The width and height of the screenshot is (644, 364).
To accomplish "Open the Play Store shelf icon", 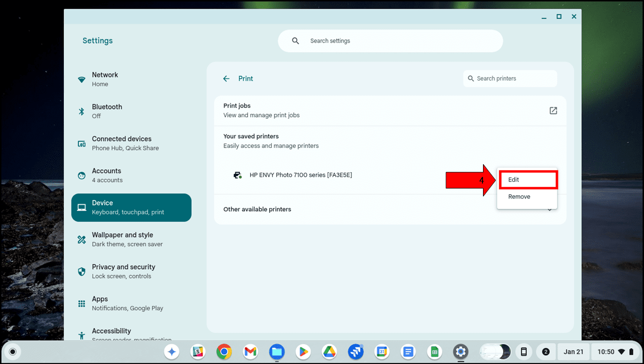I will pos(303,351).
